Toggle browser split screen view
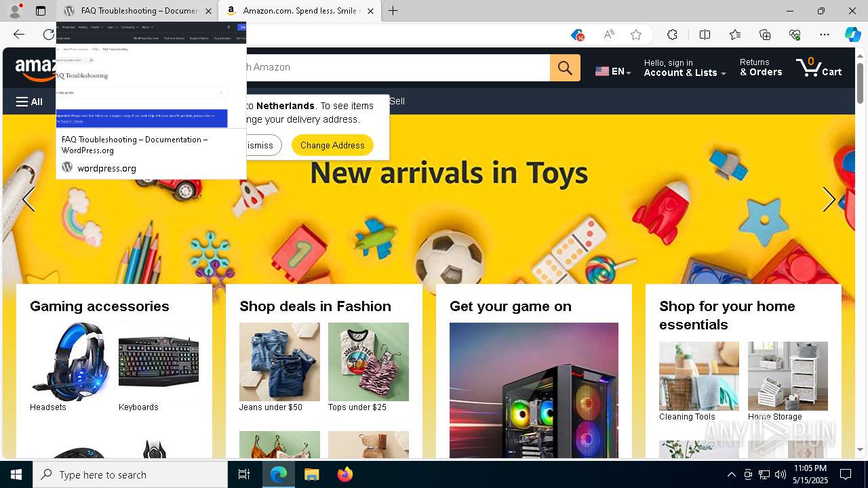Screen dimensions: 868x488 point(705,35)
